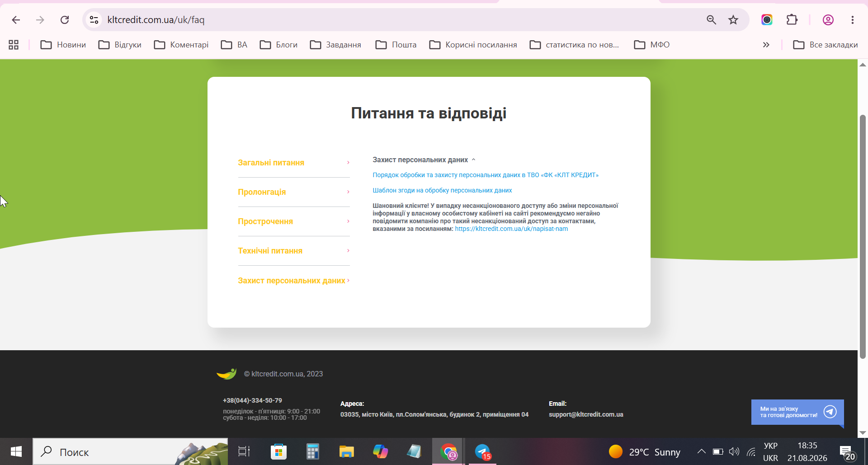Click the zoom magnifier icon in address bar
Image resolution: width=868 pixels, height=465 pixels.
[712, 20]
